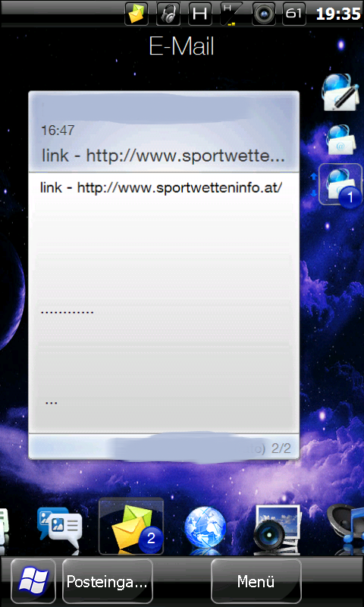Tap the camera lens status icon
Viewport: 364px width, 607px height.
coord(263,14)
